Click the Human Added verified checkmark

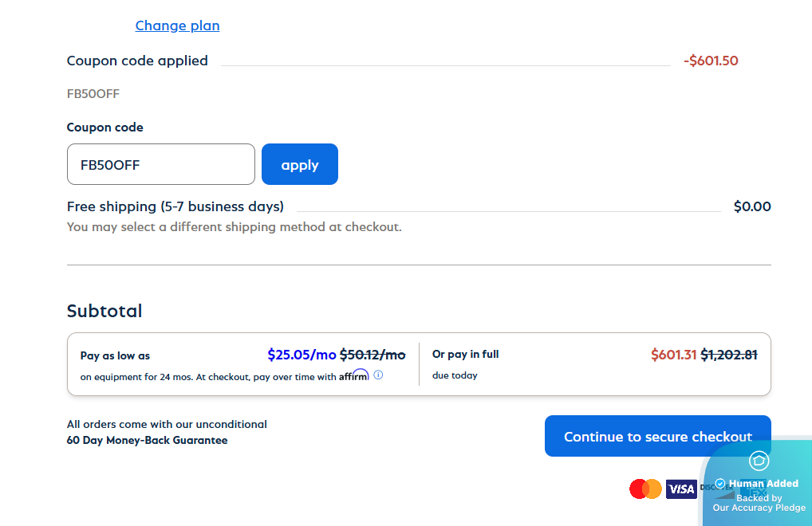click(720, 484)
